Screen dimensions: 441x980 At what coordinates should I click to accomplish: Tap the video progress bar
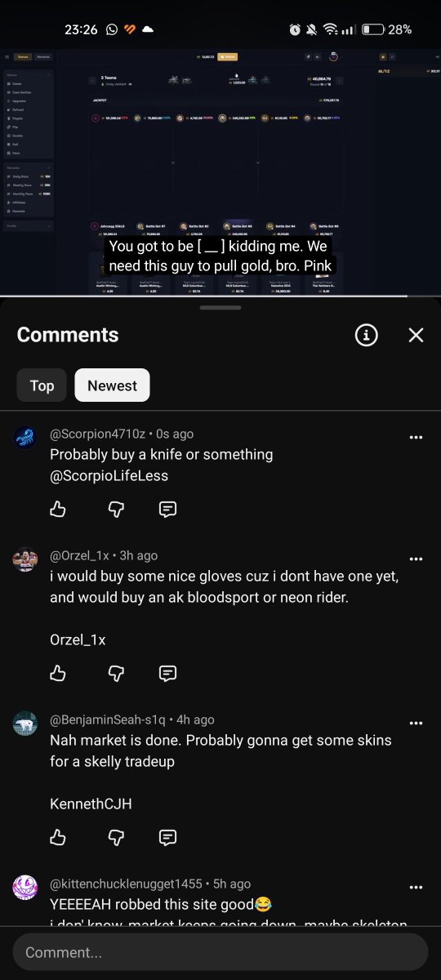coord(220,296)
